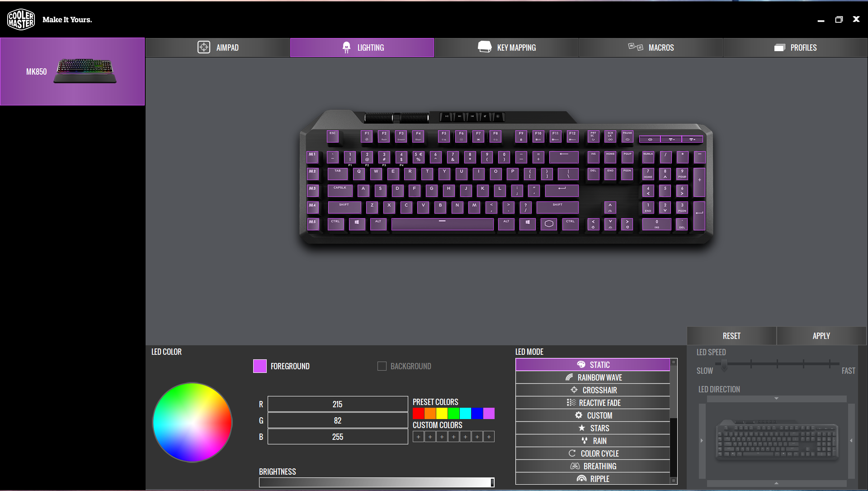Click the Profiles folder icon
This screenshot has width=868, height=491.
tap(779, 48)
